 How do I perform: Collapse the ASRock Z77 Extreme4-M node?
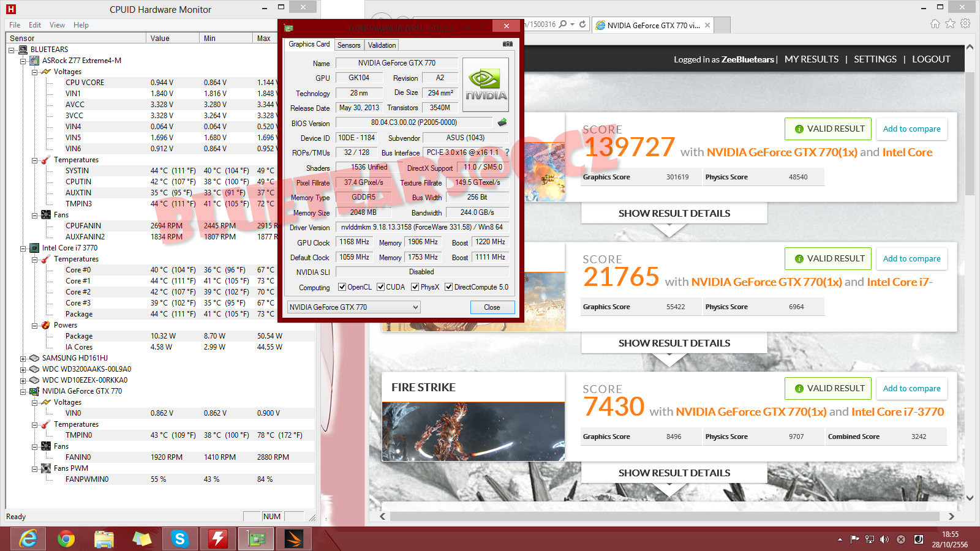click(x=23, y=61)
